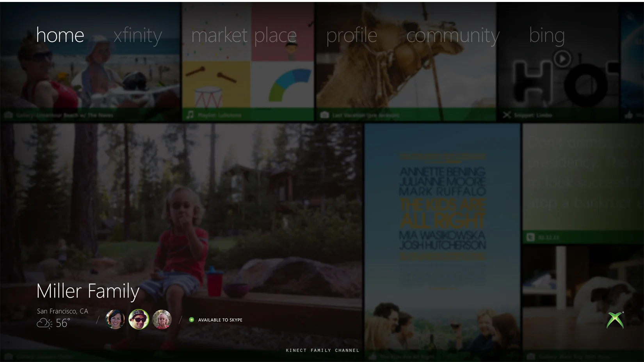This screenshot has width=644, height=362.
Task: Open the market place tab
Action: [244, 35]
